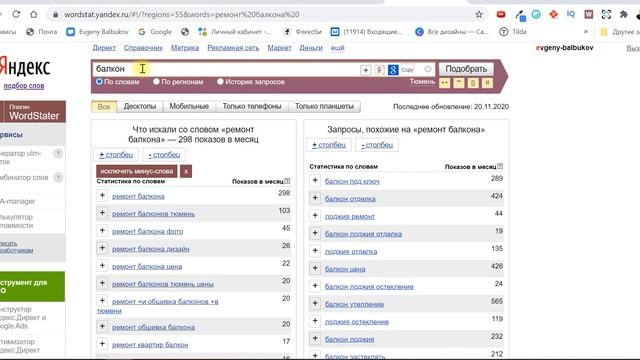Click 'исключить минус-слова' button

(x=137, y=171)
